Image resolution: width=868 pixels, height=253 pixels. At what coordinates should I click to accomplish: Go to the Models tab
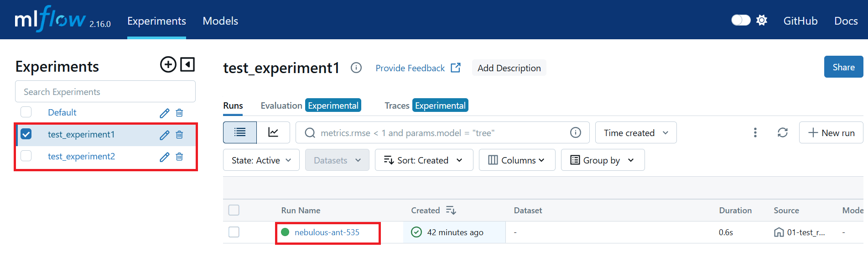point(220,21)
